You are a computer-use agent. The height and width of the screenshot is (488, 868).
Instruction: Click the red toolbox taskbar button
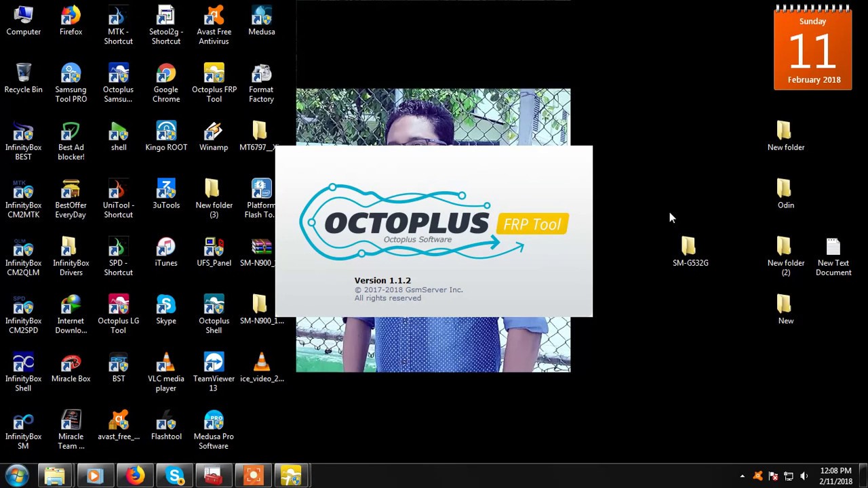pos(214,476)
